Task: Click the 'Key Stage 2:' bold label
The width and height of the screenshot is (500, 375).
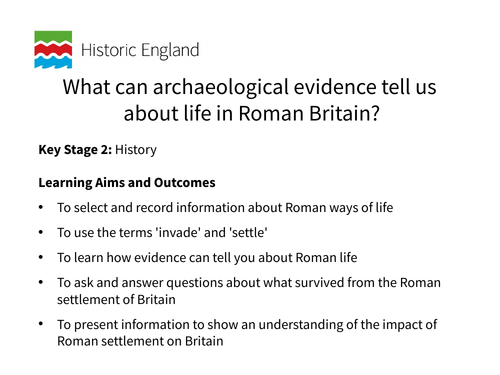Action: click(x=75, y=150)
